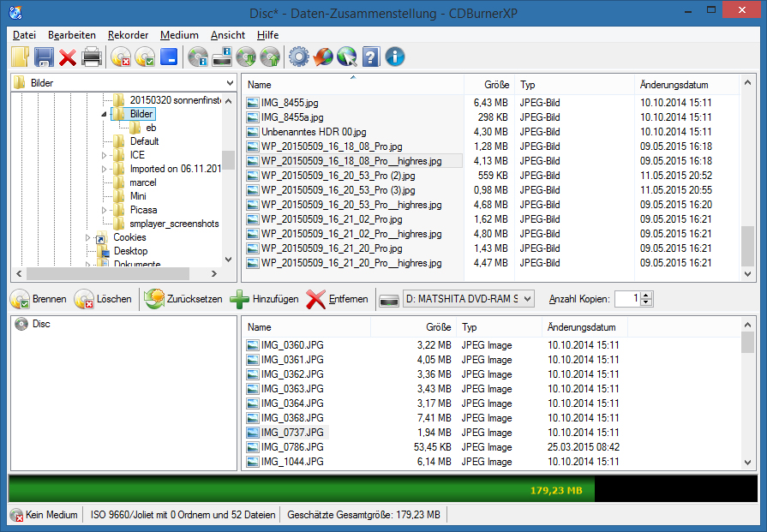Viewport: 767px width, 532px height.
Task: Click the globe with cursor icon
Action: [x=347, y=57]
